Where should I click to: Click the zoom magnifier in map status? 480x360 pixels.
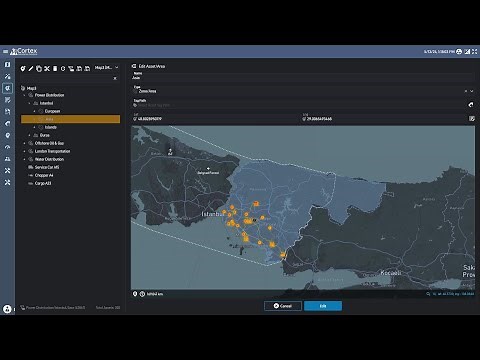428,294
